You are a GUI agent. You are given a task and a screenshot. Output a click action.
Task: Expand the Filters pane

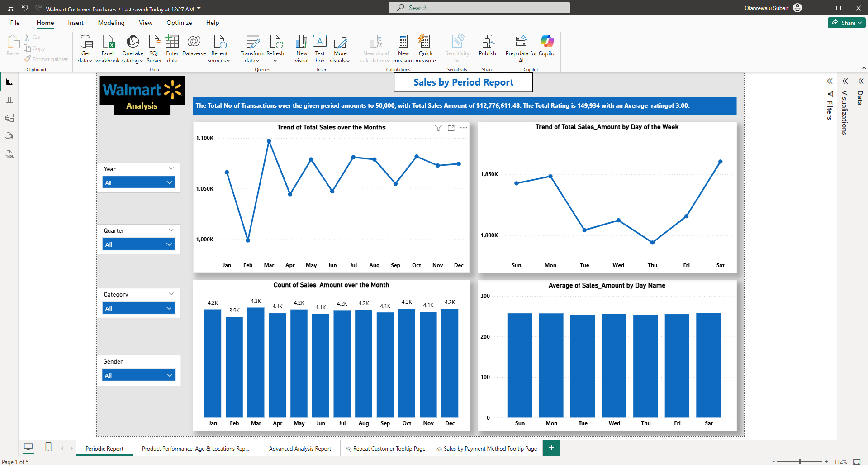pos(830,81)
